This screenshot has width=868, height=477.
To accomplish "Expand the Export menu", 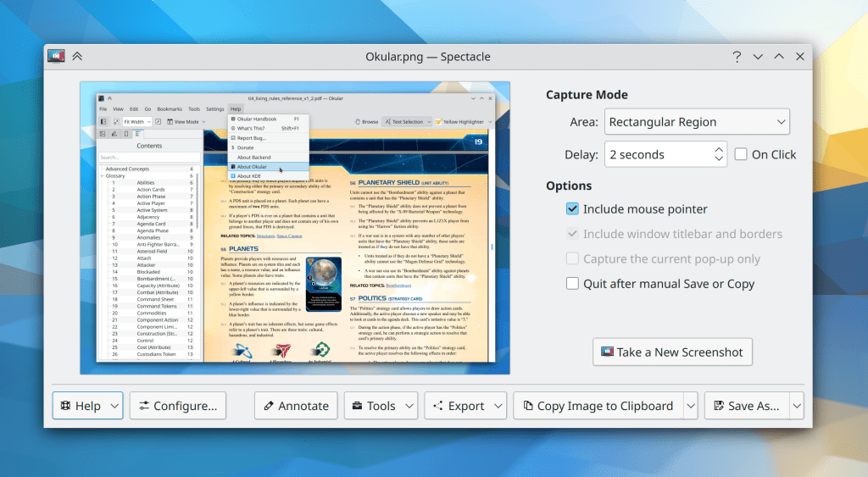I will pos(465,406).
